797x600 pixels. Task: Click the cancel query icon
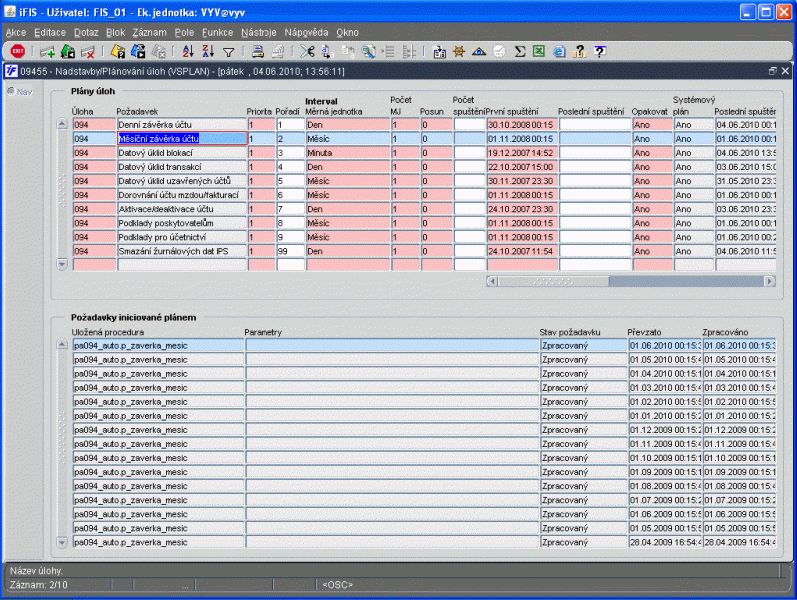click(x=159, y=51)
